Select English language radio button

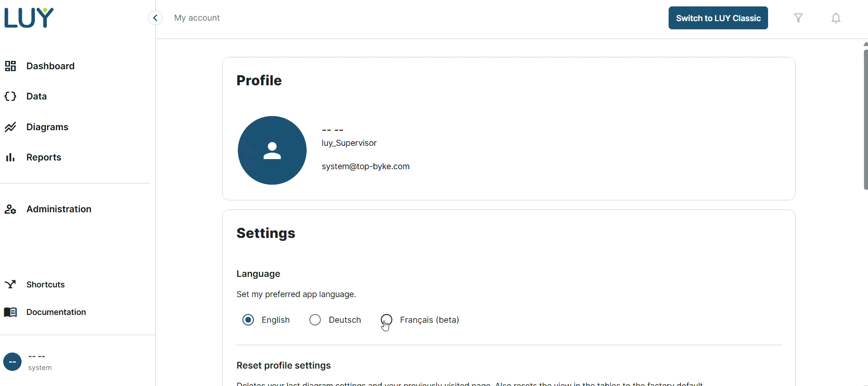[248, 320]
